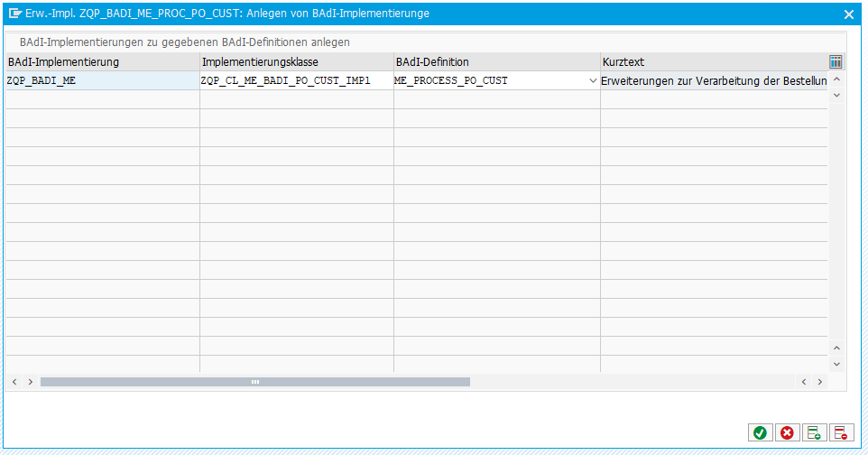Viewport: 868px width, 455px height.
Task: Close the Erw.-Impl. dialog window
Action: point(848,14)
